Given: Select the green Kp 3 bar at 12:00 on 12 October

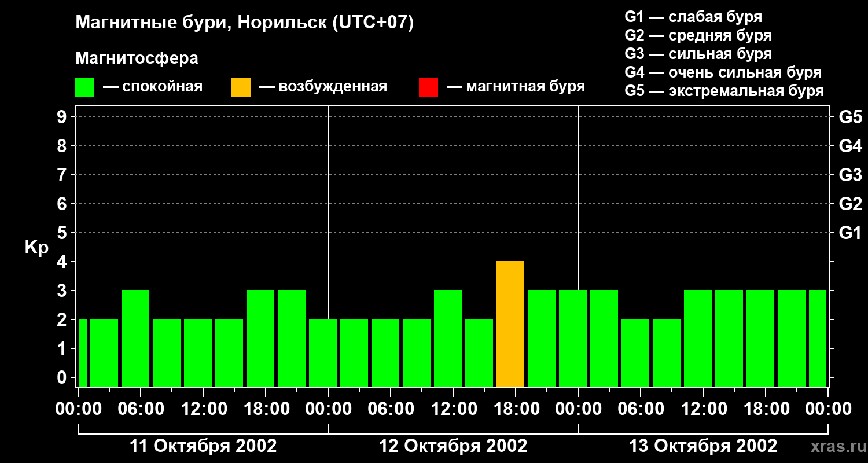Looking at the screenshot, I should coord(448,339).
